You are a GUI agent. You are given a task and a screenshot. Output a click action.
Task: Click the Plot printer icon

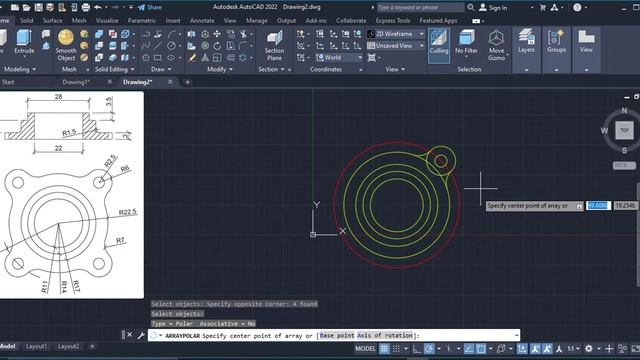(x=86, y=7)
